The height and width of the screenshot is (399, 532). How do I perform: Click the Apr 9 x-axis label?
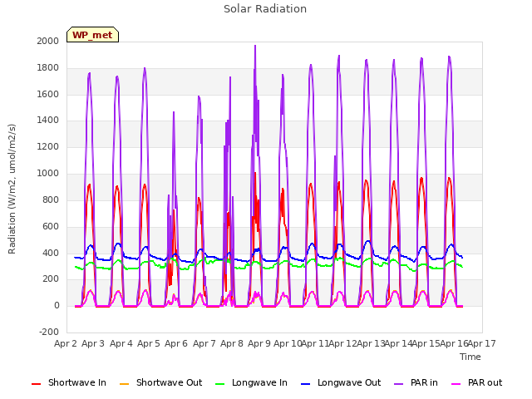(259, 343)
